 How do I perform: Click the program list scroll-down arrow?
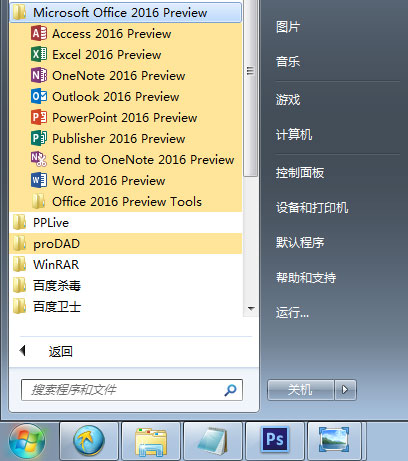click(251, 309)
